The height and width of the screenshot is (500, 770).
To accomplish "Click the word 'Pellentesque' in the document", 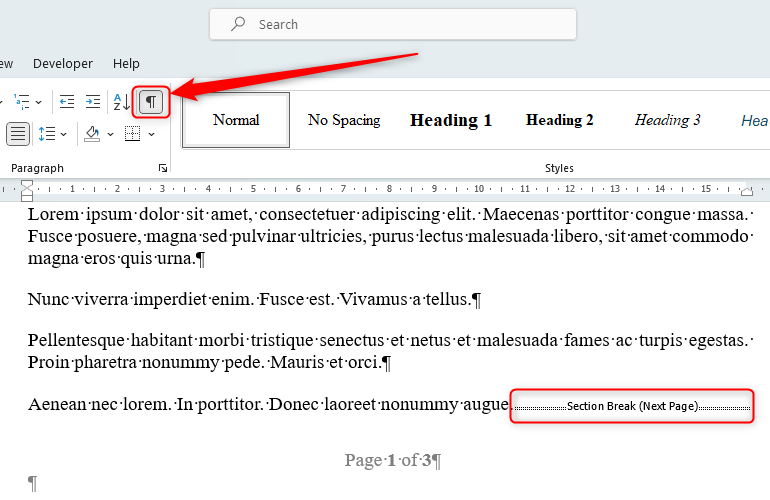I will click(x=77, y=340).
